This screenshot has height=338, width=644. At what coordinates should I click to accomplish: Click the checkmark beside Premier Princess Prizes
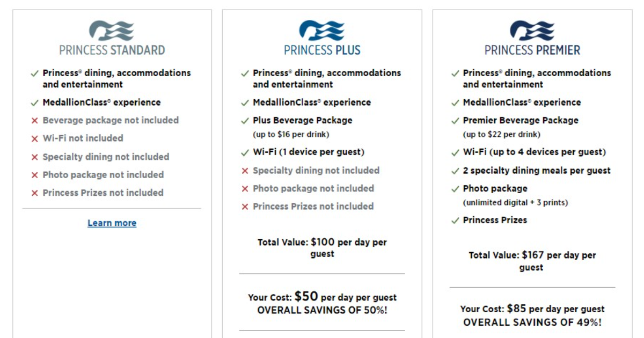coord(455,220)
